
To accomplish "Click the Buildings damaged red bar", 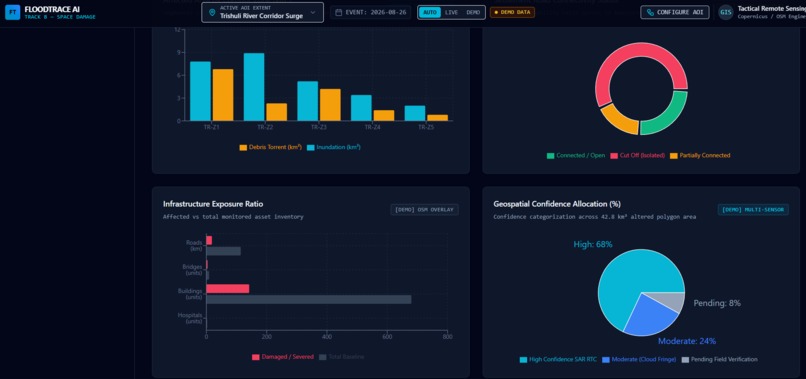I will pos(228,288).
